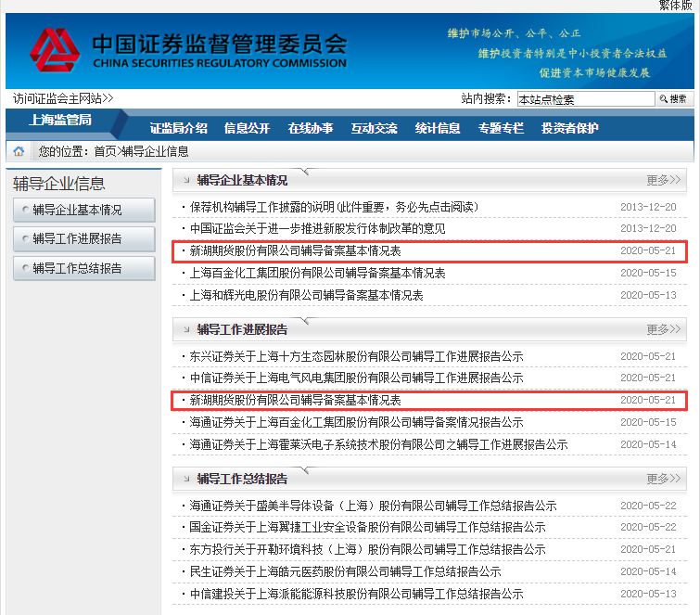Click section heading 辅导企业基本情况 in content area
This screenshot has height=615, width=700.
(x=242, y=180)
